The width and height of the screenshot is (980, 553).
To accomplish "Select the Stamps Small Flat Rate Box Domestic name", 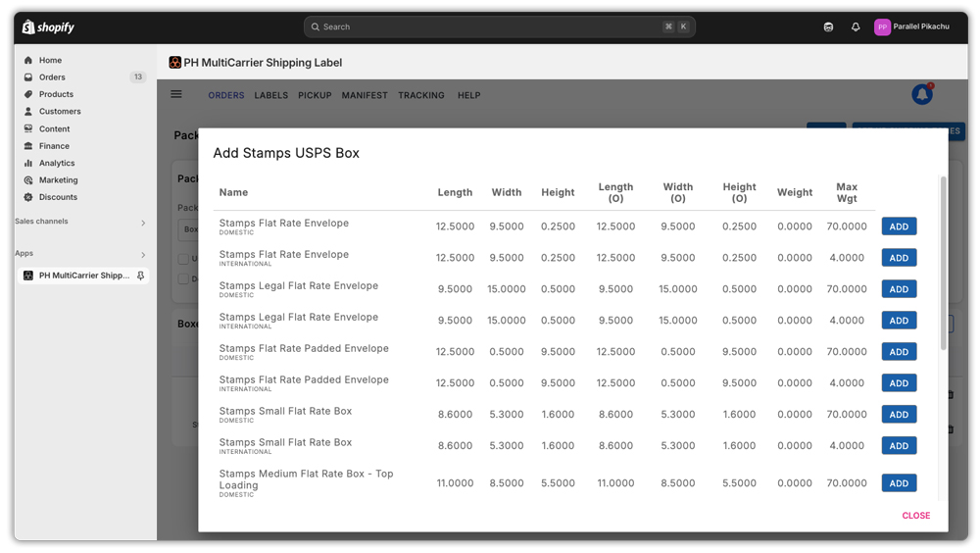I will pyautogui.click(x=285, y=411).
